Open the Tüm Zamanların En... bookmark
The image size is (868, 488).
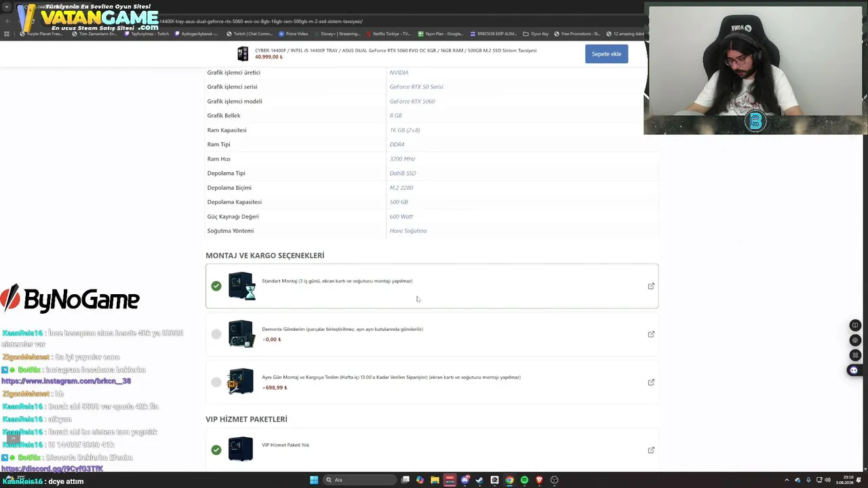[95, 34]
